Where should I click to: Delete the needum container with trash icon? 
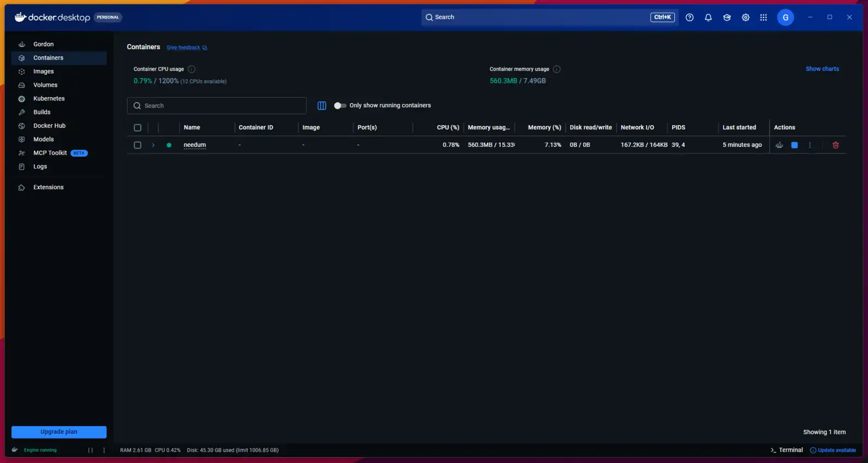click(x=835, y=145)
